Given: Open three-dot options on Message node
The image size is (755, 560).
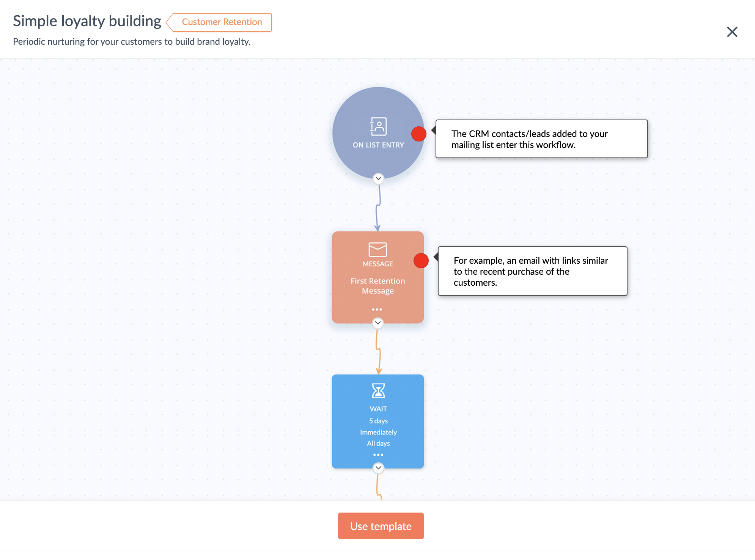Looking at the screenshot, I should click(377, 309).
